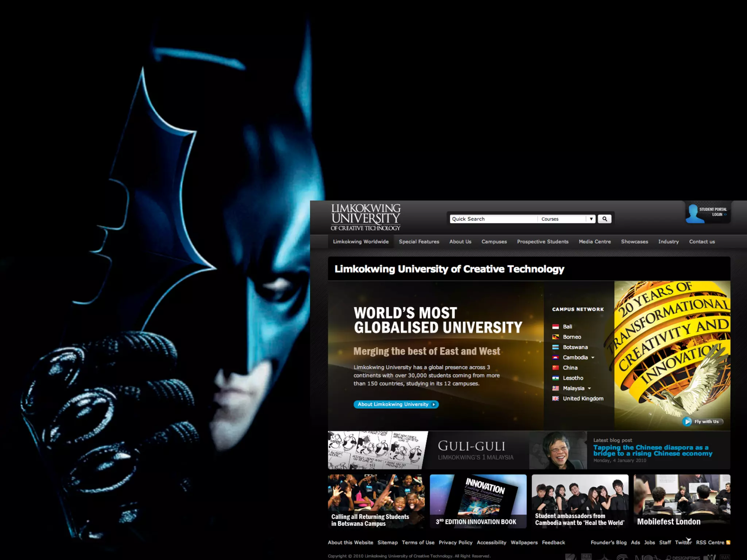This screenshot has width=747, height=560.
Task: Click the United Kingdom flag icon
Action: click(556, 398)
